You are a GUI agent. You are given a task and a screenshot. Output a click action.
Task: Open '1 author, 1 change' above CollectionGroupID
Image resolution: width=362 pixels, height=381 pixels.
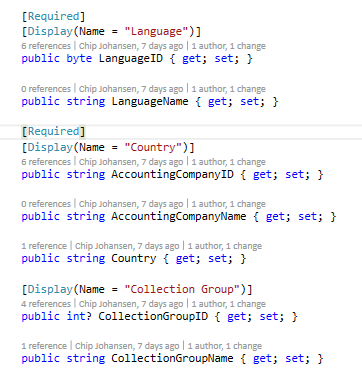228,304
